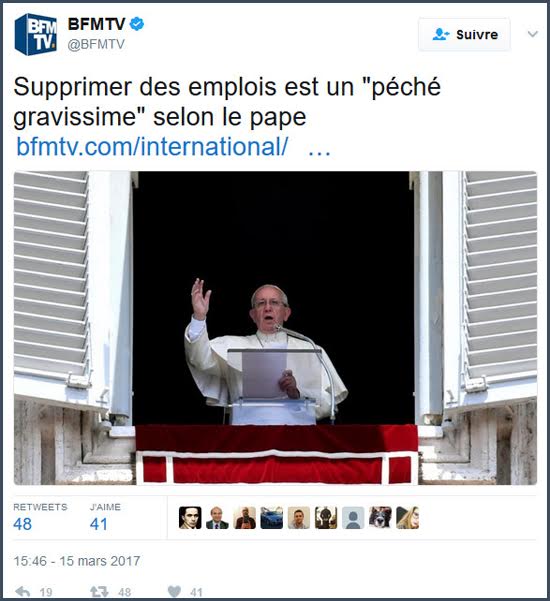The width and height of the screenshot is (550, 601).
Task: Open the bfmtv.com/international/ link
Action: coord(152,147)
